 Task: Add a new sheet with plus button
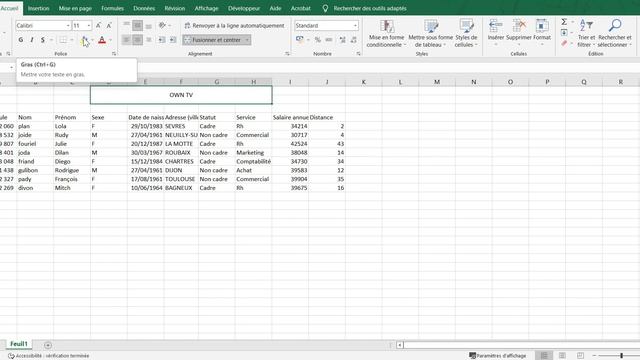[x=48, y=345]
